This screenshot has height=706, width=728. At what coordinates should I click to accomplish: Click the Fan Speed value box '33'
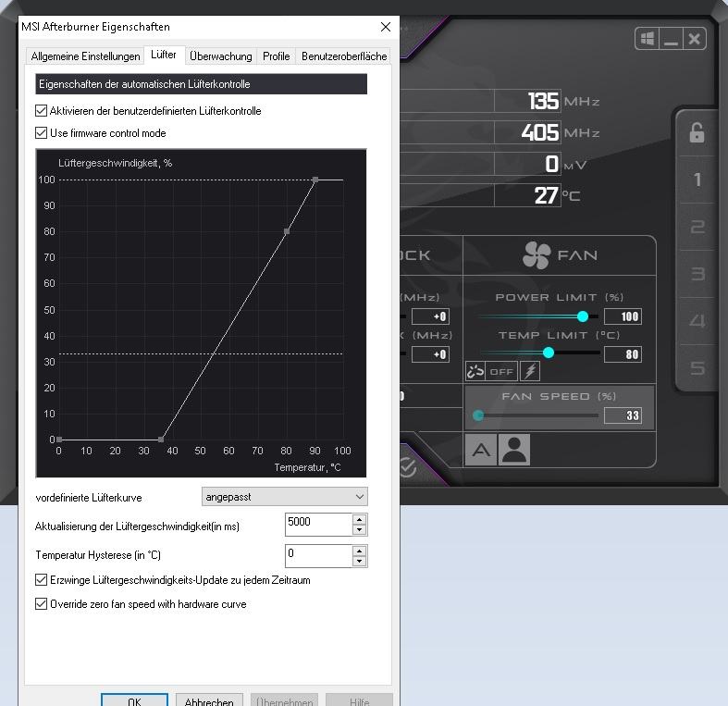coord(623,415)
